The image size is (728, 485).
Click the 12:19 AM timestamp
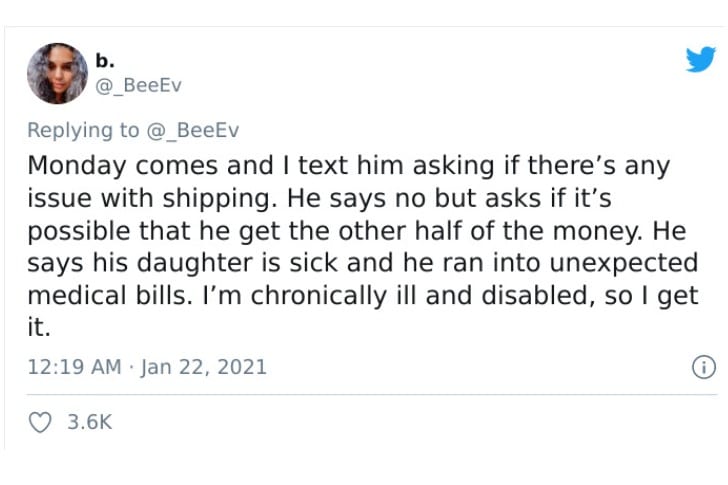pos(74,367)
